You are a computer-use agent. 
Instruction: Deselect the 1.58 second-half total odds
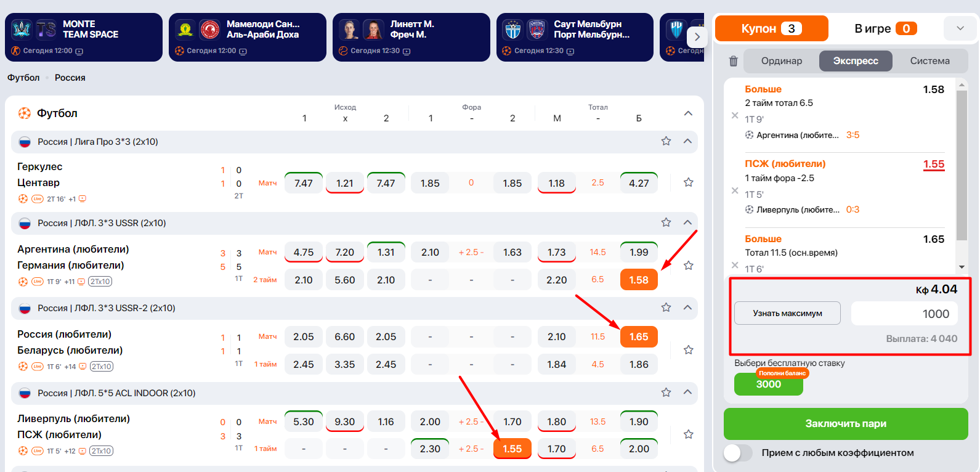coord(639,280)
